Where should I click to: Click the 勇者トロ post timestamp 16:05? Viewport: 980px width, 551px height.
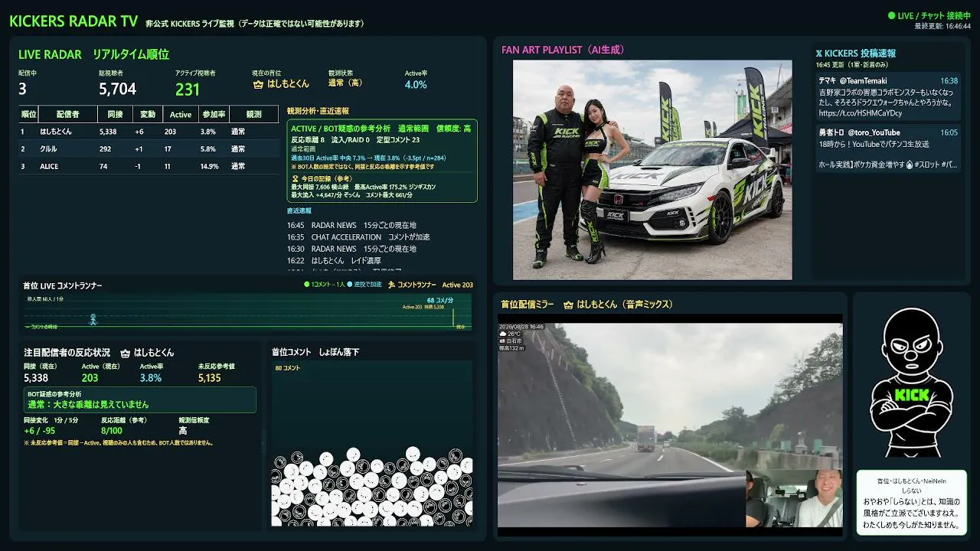(x=949, y=132)
